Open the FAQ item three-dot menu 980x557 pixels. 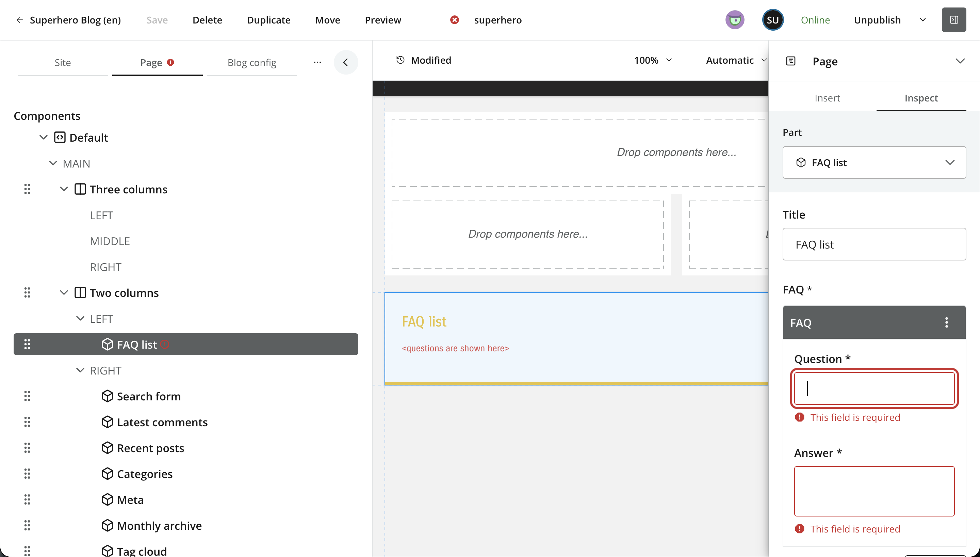coord(946,322)
